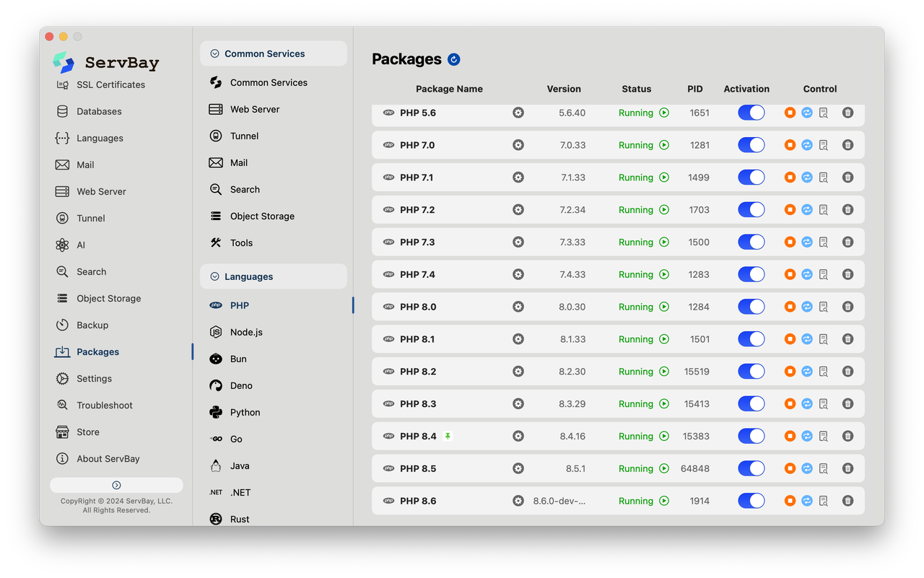
Task: Select Rust in the Languages list
Action: [230, 519]
